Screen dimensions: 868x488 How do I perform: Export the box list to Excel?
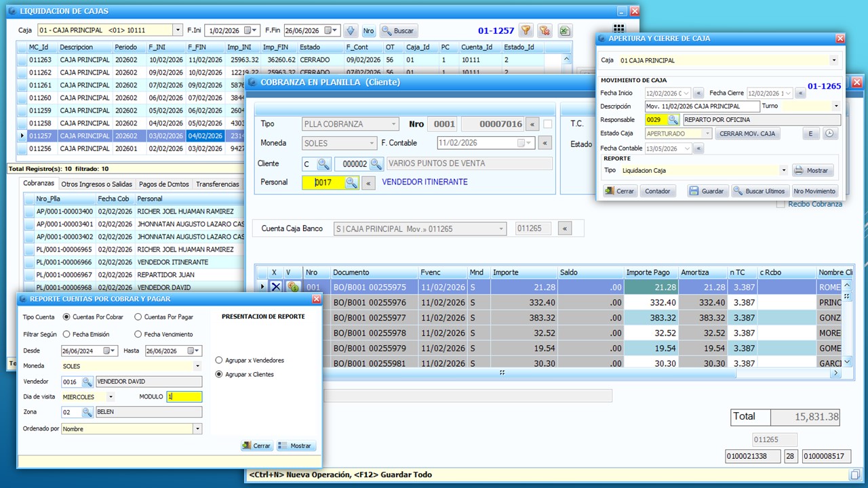coord(564,30)
